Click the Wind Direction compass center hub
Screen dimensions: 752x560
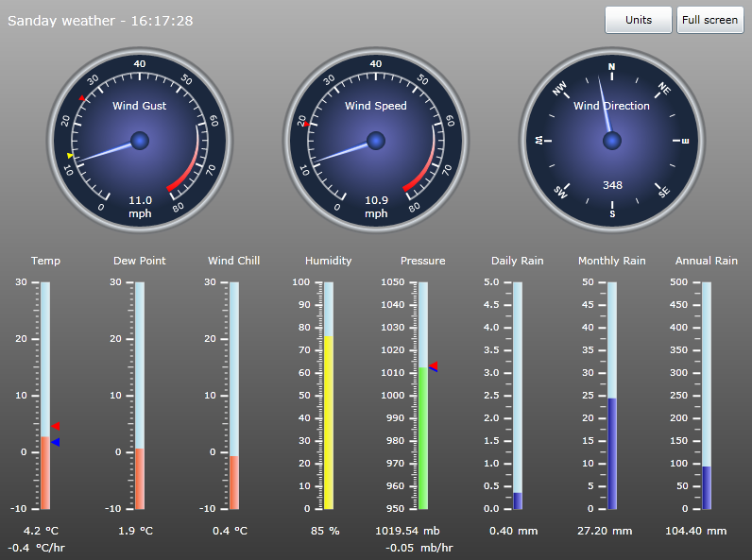click(612, 141)
